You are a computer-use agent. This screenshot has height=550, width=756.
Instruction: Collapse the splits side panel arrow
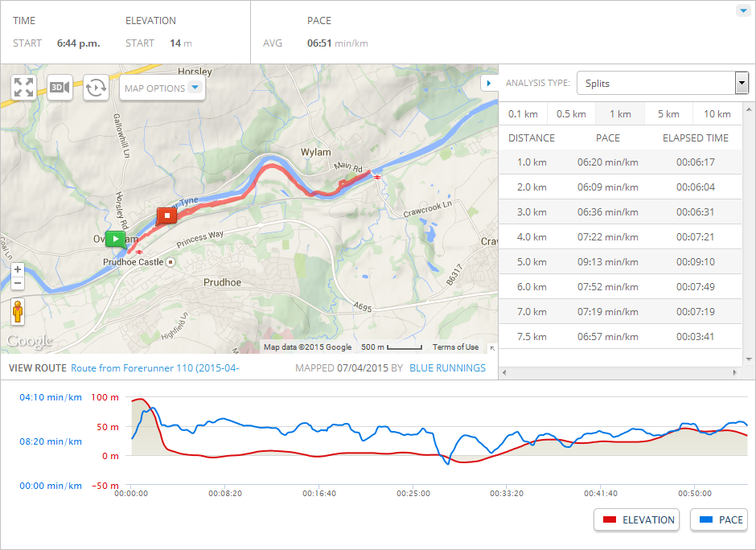488,84
